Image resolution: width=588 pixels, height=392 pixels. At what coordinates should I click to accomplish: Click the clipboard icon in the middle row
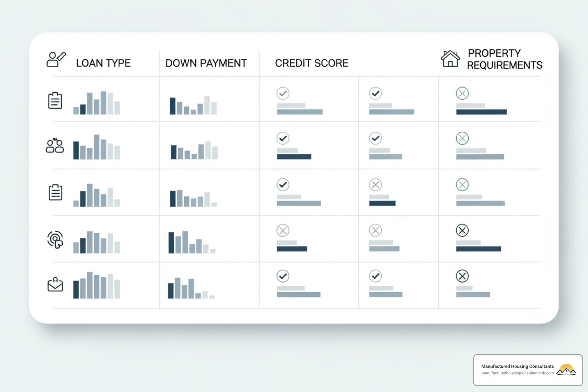[56, 192]
